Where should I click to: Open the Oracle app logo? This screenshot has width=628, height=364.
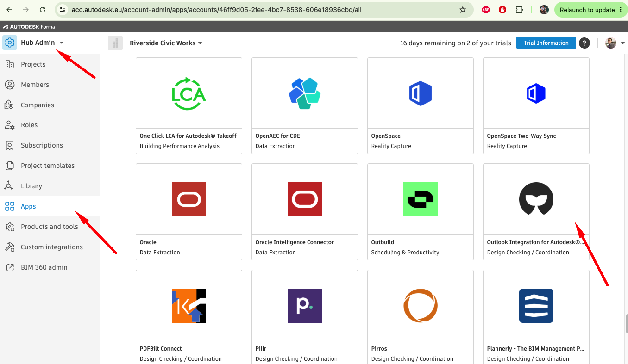tap(189, 199)
